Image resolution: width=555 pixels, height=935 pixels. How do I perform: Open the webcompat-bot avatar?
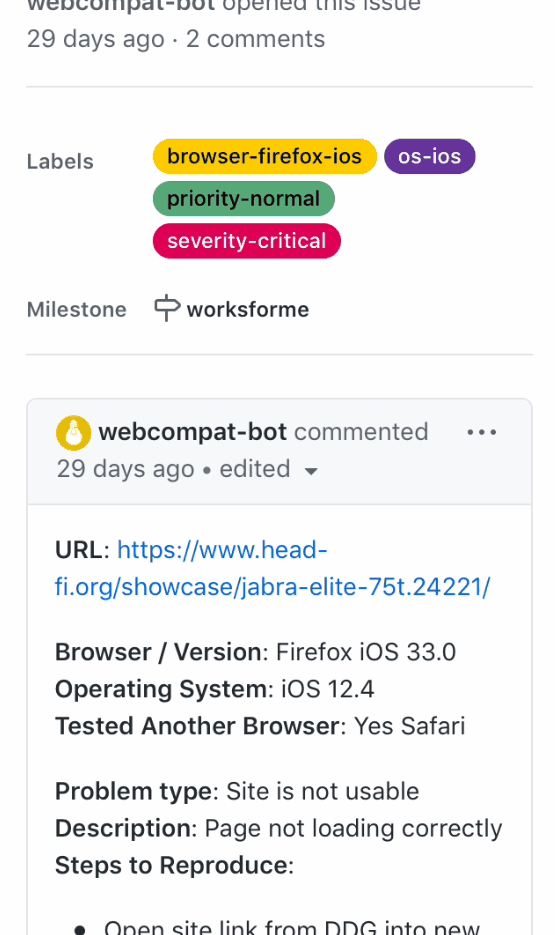click(73, 432)
